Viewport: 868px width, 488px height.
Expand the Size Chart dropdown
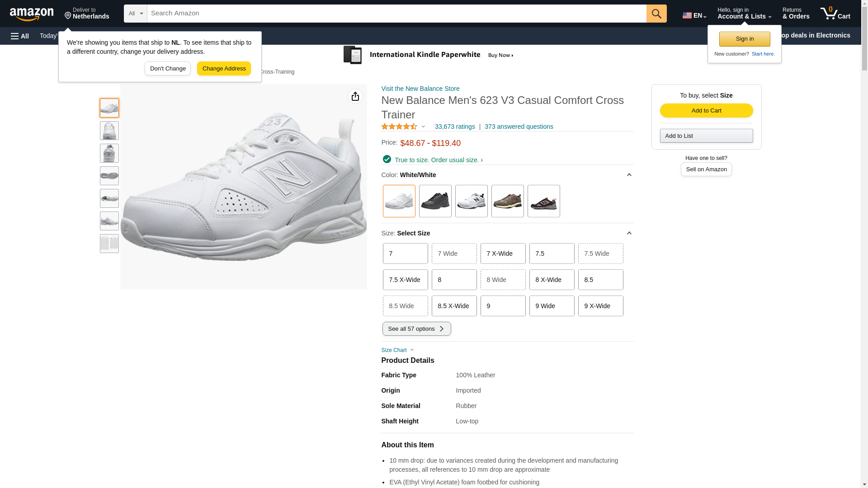tap(397, 350)
